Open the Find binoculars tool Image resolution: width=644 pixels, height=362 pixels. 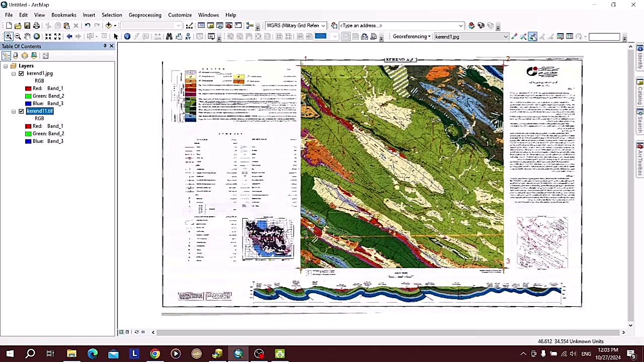[x=169, y=37]
